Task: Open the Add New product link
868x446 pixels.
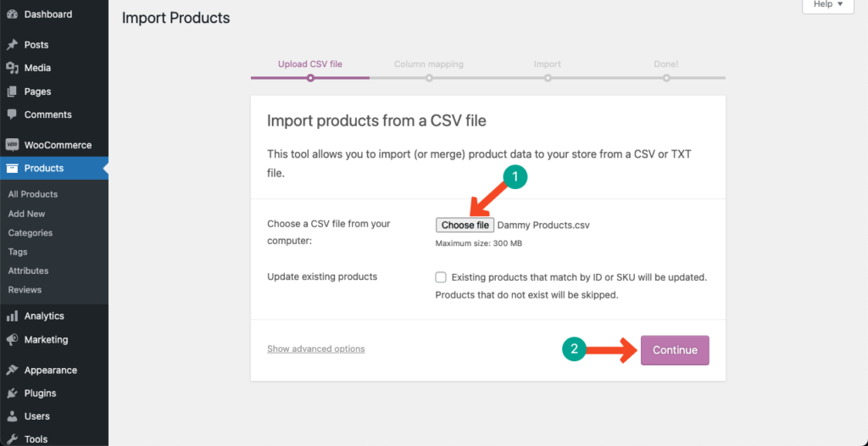Action: pyautogui.click(x=27, y=214)
